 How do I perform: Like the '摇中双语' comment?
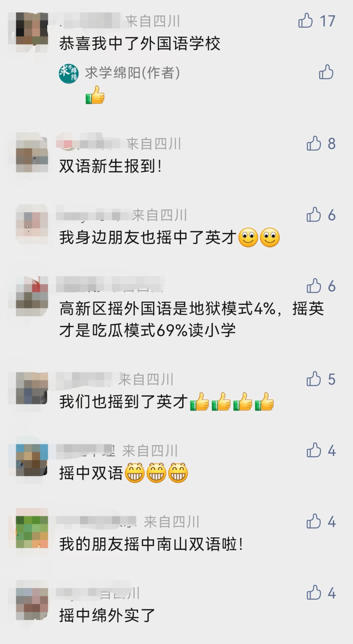coord(314,450)
